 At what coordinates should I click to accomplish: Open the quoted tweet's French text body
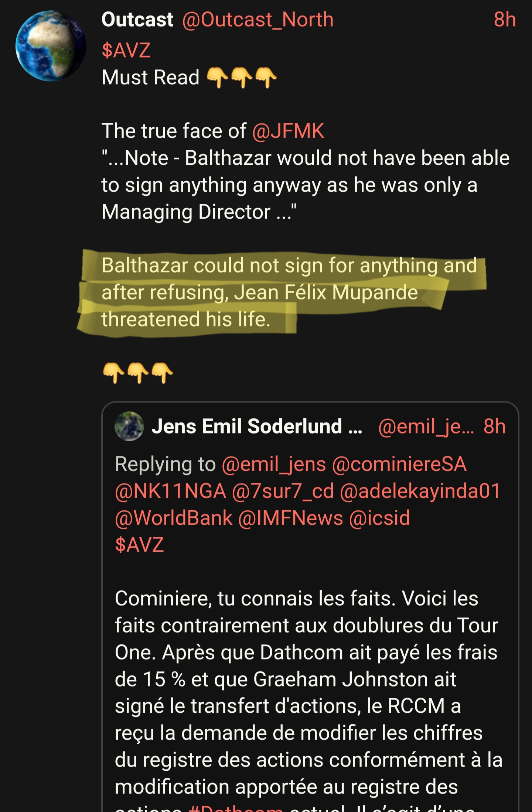(307, 679)
